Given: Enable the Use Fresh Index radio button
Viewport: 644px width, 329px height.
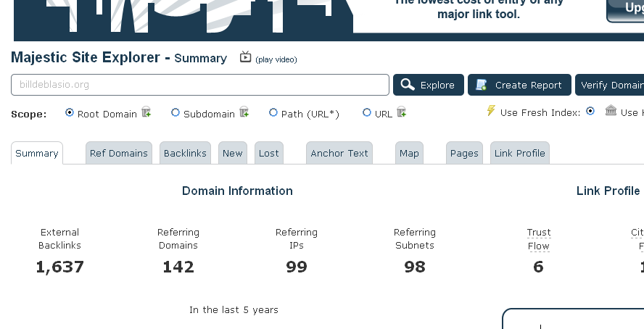Looking at the screenshot, I should click(590, 112).
